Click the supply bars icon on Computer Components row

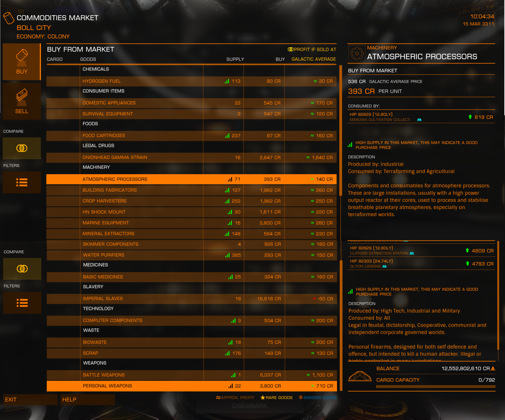(x=233, y=321)
